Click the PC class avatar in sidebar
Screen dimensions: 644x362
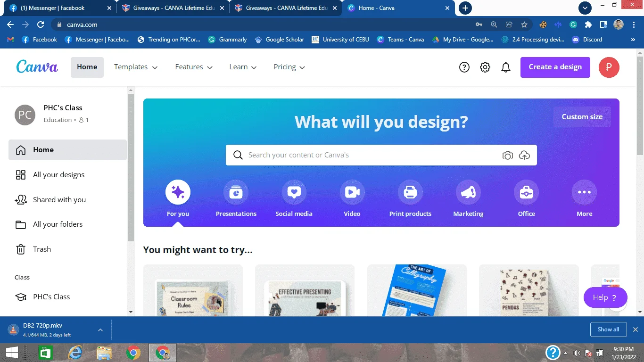pyautogui.click(x=25, y=115)
